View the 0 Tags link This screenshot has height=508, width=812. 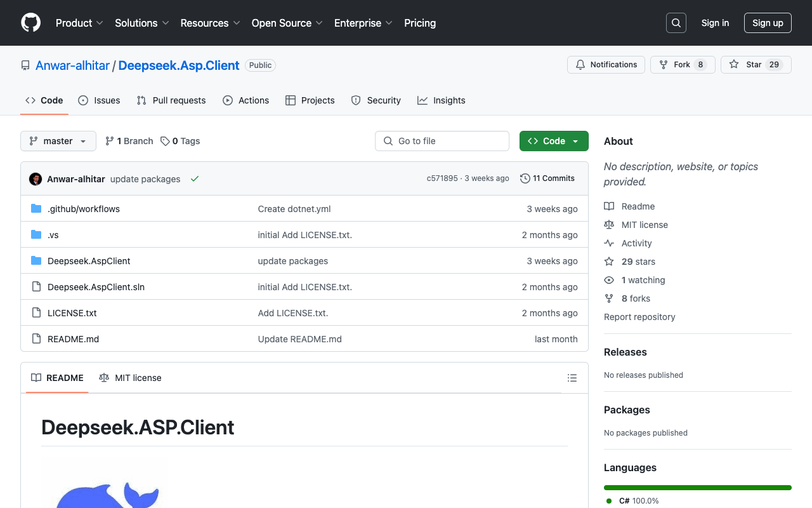click(x=180, y=141)
